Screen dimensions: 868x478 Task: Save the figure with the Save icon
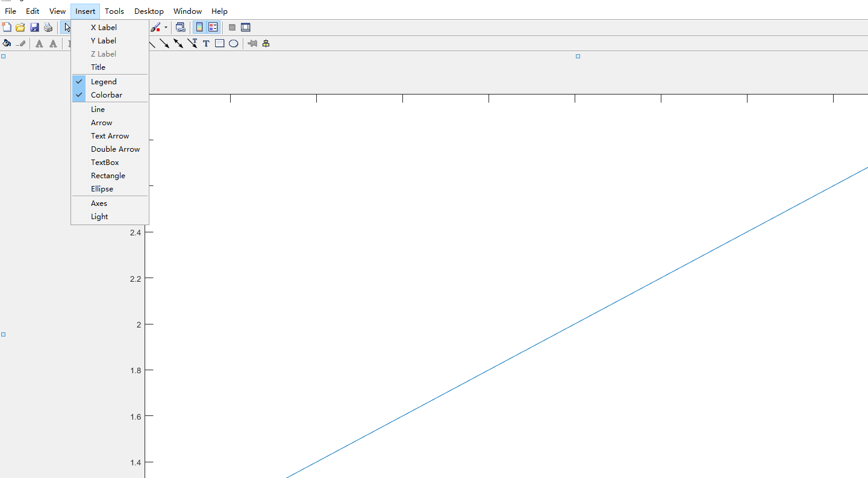point(34,26)
